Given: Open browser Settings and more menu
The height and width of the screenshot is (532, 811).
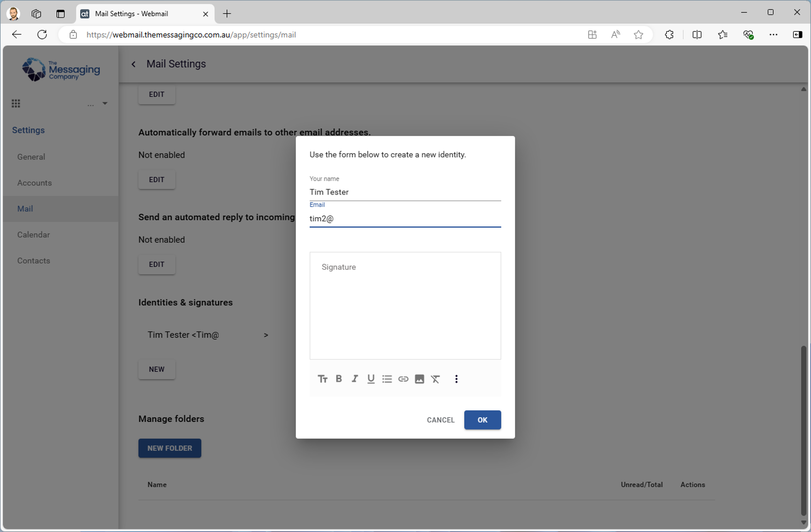Looking at the screenshot, I should (773, 34).
